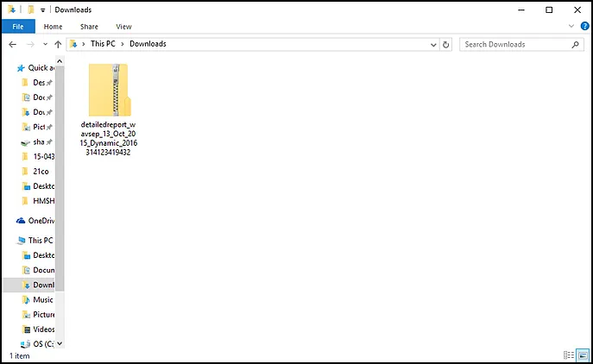Open pinned Desktop under Quick access
The image size is (593, 364).
click(x=39, y=83)
